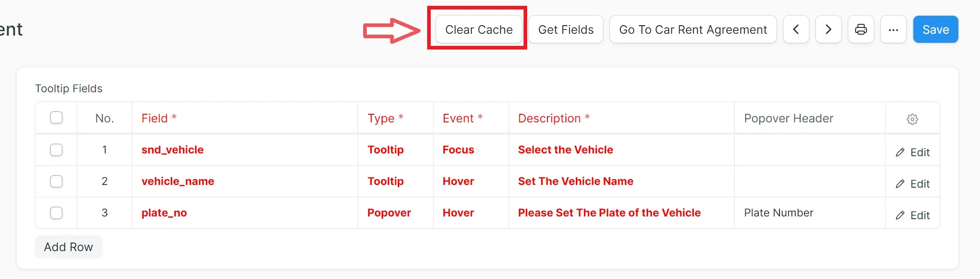The image size is (980, 279).
Task: Check the vehicle_name row checkbox
Action: click(x=56, y=181)
